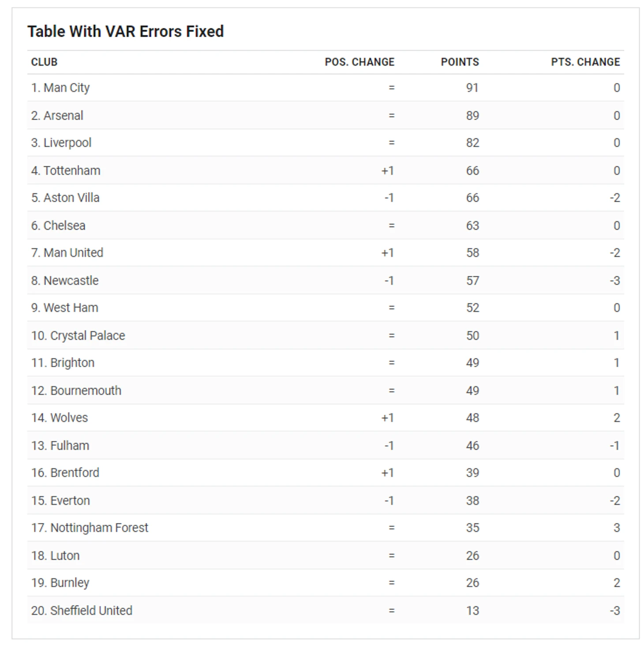Click Brentford's +1 position change
Viewport: 644px width, 647px height.
pos(388,473)
